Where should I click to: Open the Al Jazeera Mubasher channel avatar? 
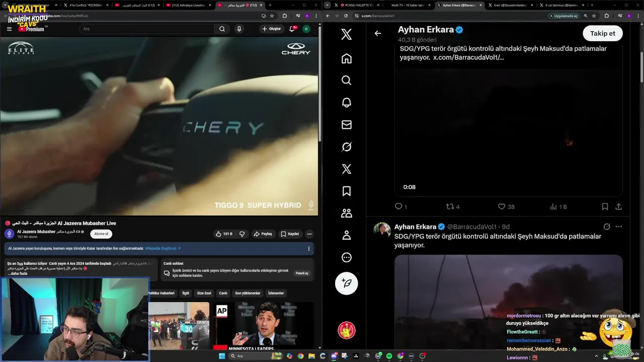point(9,234)
